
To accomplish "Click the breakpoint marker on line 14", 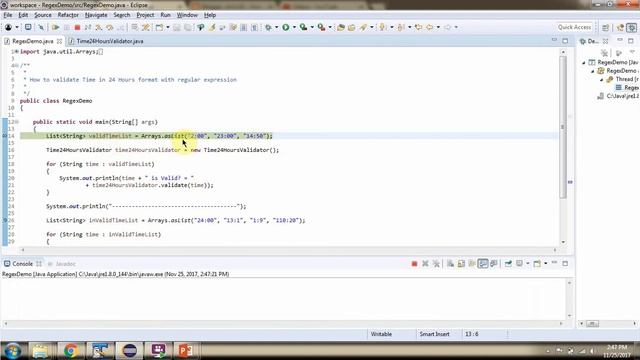I will point(5,136).
